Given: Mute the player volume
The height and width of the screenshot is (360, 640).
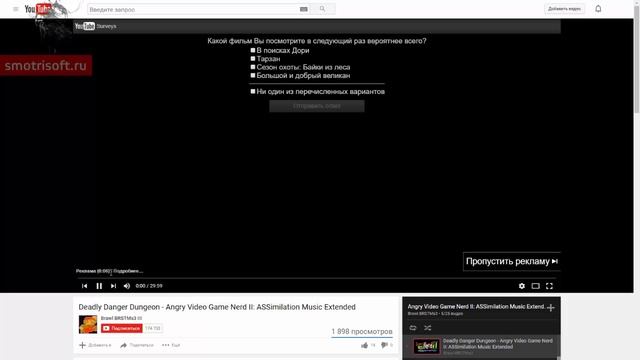Looking at the screenshot, I should pyautogui.click(x=127, y=286).
